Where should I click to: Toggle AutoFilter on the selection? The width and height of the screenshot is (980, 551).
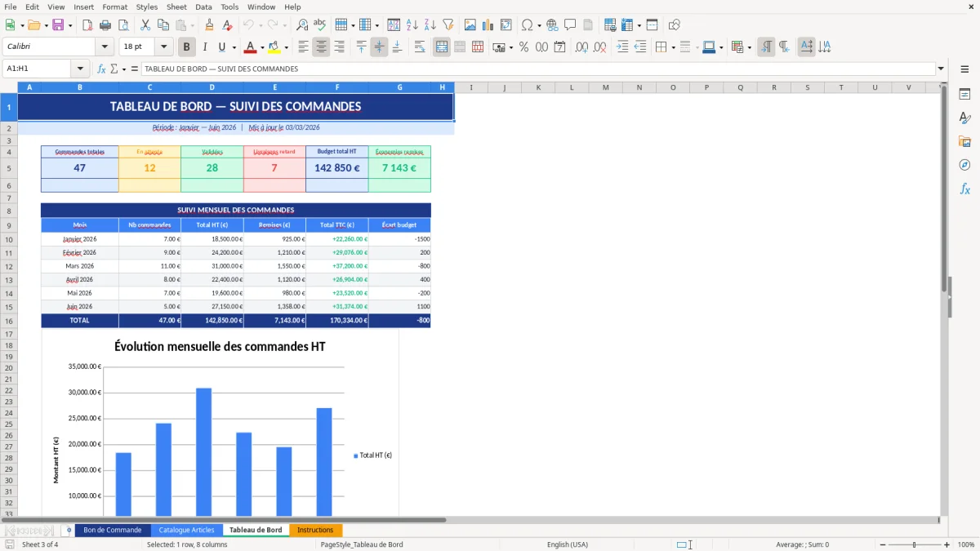(447, 25)
